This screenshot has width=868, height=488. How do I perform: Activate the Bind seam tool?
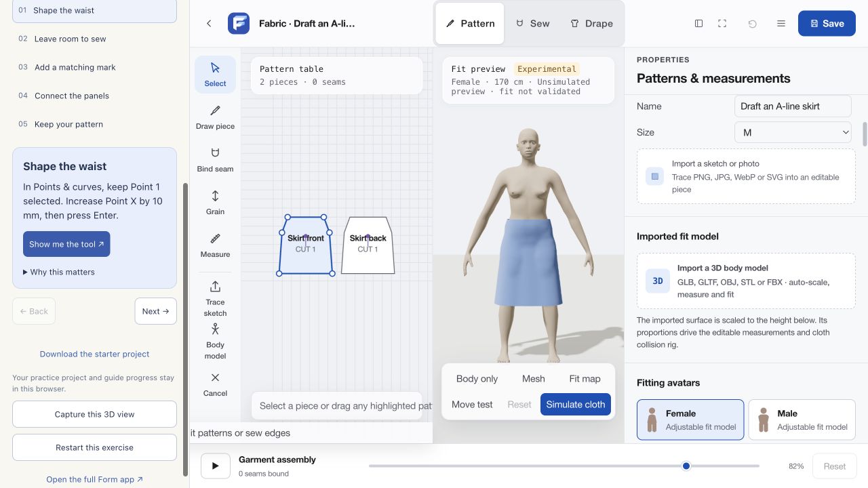[x=215, y=160]
